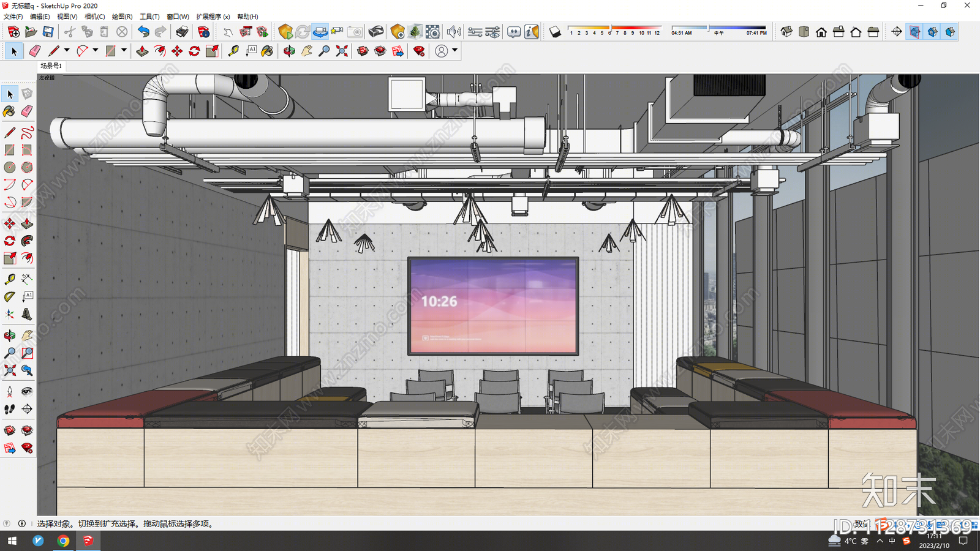
Task: Select the 3D Text tool in left panel
Action: (27, 315)
